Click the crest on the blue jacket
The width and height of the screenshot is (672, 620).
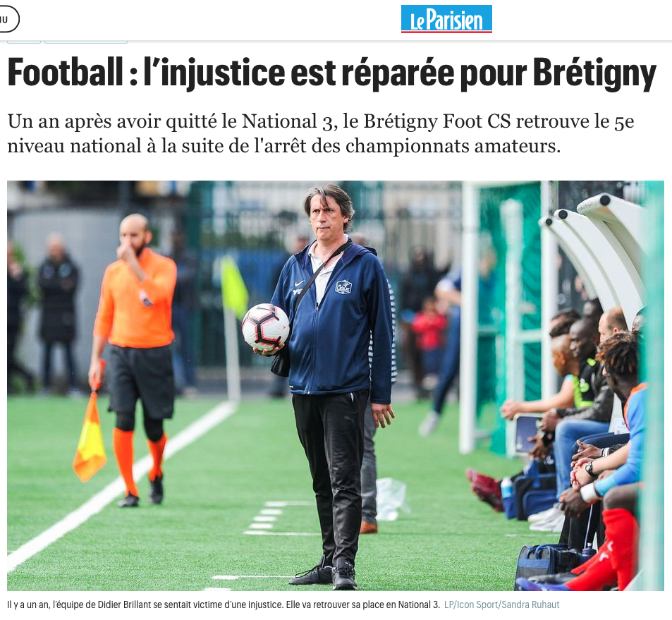(343, 287)
